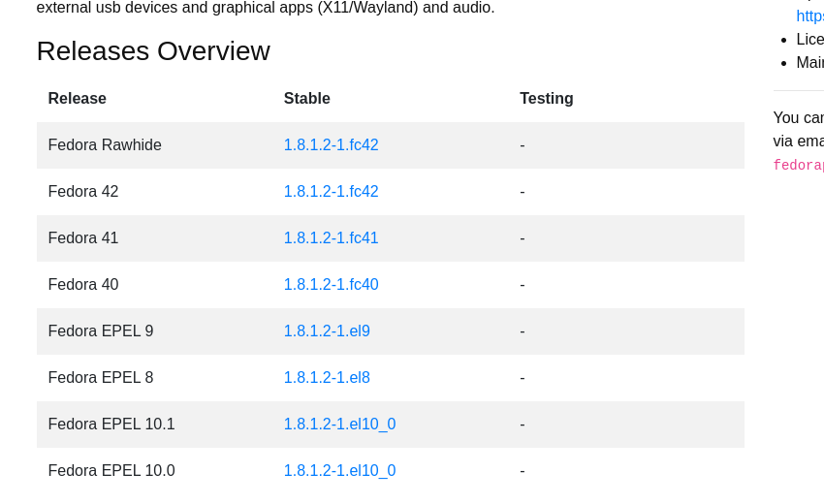Open the Fedora EPEL 10.0 row el10_0 link

339,471
